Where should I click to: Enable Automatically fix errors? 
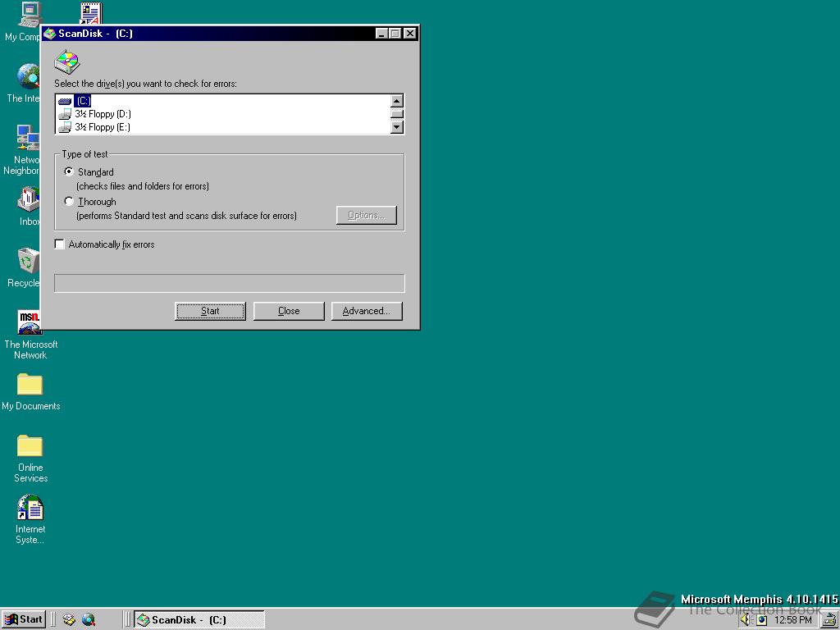click(x=59, y=244)
